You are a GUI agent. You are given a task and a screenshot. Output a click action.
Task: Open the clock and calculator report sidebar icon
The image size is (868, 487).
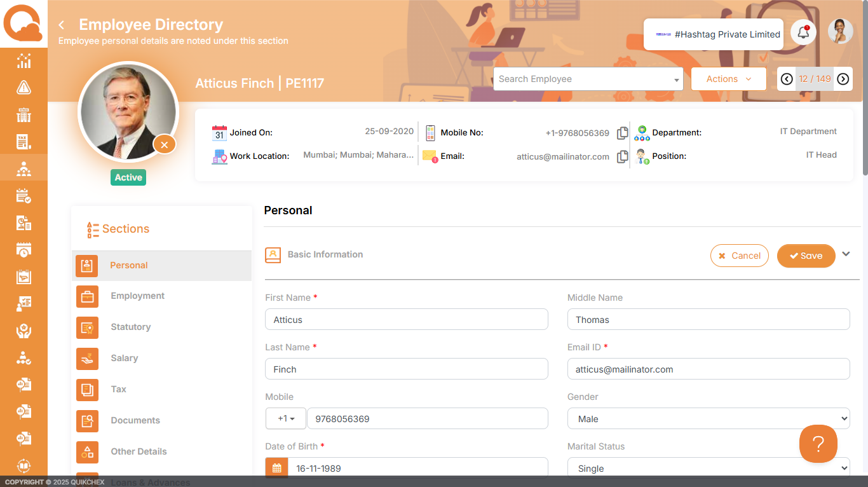pyautogui.click(x=24, y=223)
